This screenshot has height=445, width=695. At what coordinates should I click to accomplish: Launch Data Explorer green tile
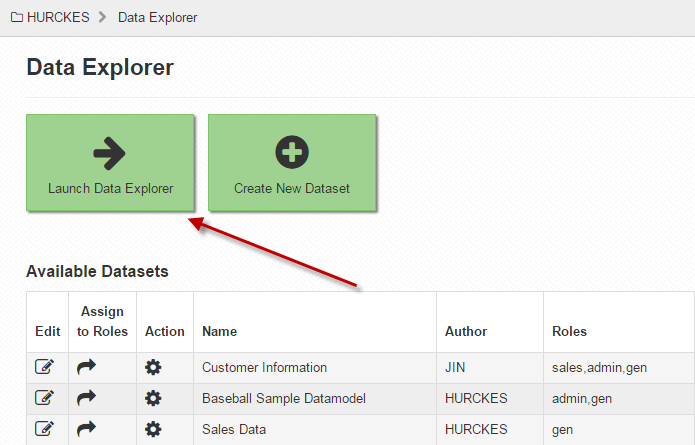[110, 163]
